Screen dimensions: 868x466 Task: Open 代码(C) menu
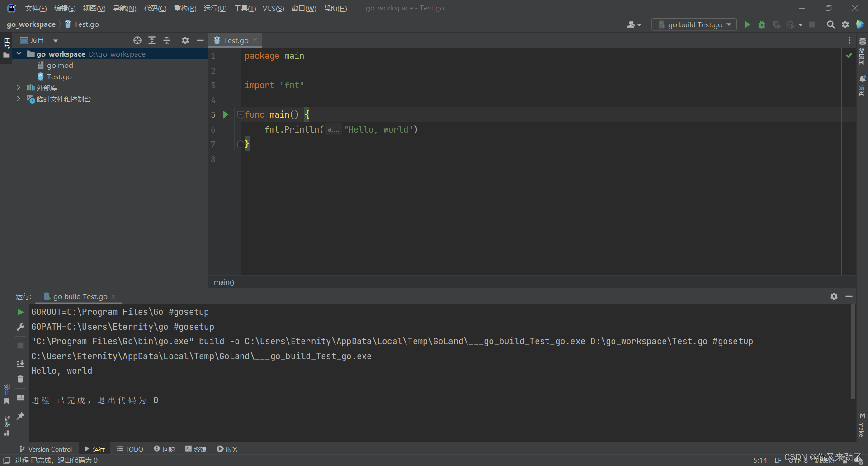[x=155, y=8]
